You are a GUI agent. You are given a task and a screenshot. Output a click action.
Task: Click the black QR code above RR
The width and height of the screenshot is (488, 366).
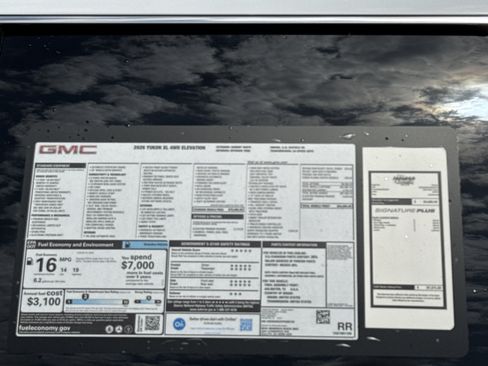323,317
